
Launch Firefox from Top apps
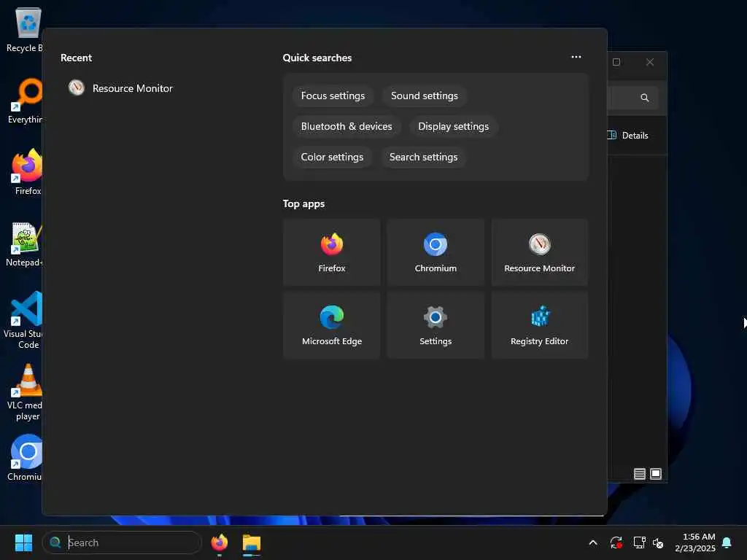coord(332,252)
